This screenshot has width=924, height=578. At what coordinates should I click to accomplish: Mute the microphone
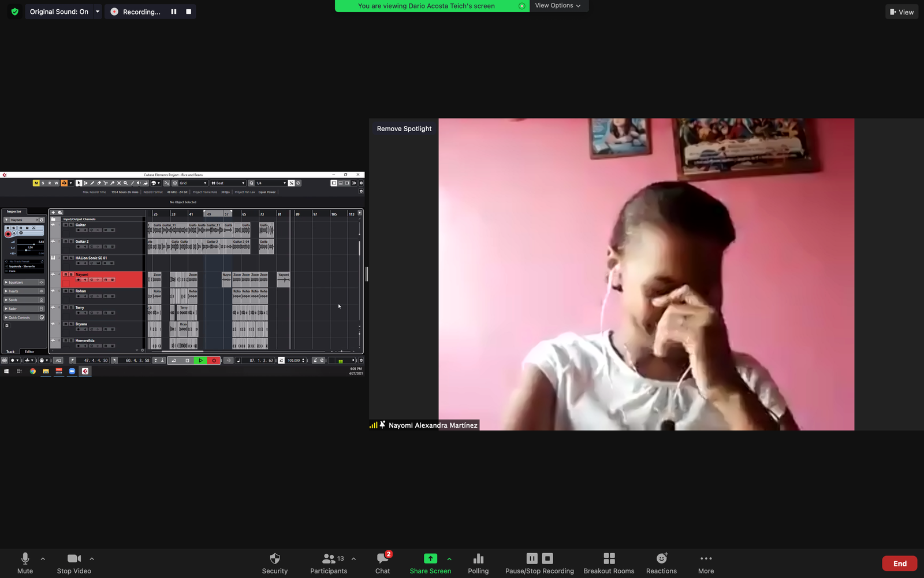pos(25,563)
